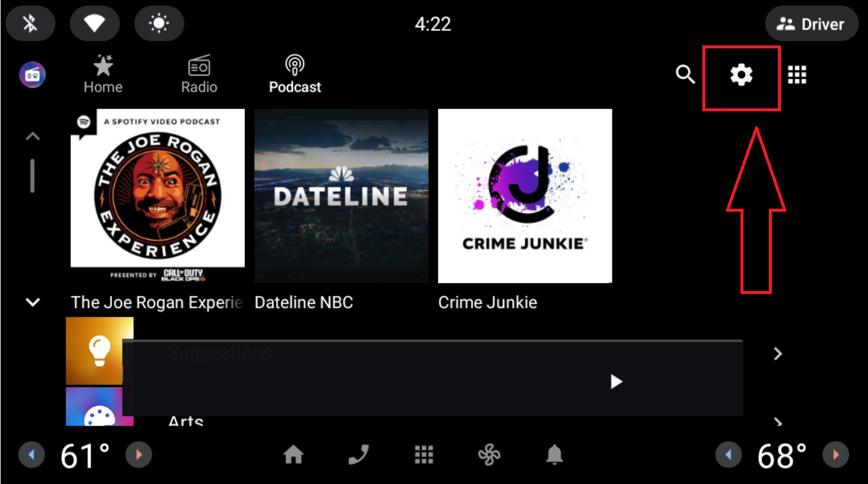This screenshot has height=484, width=868.
Task: Switch to the Radio tab
Action: (x=199, y=75)
